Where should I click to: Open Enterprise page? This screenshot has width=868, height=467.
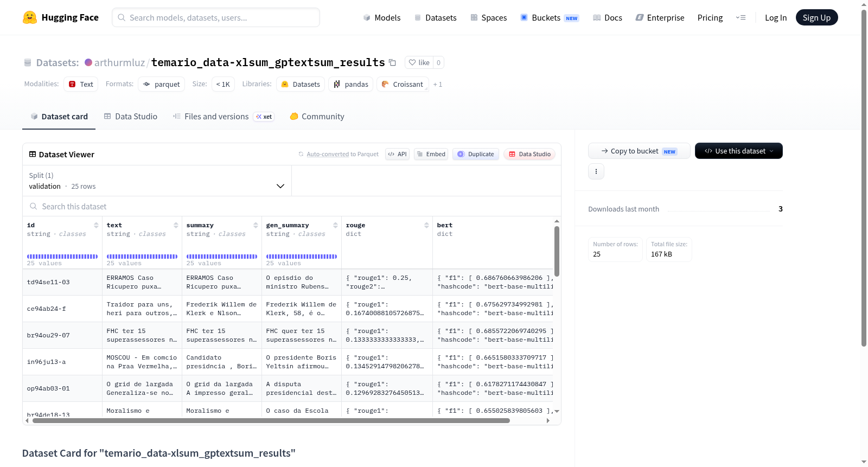[660, 17]
